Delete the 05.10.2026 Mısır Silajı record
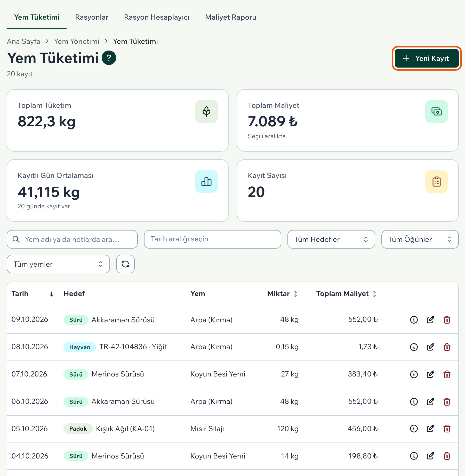Image resolution: width=465 pixels, height=476 pixels. 447,429
